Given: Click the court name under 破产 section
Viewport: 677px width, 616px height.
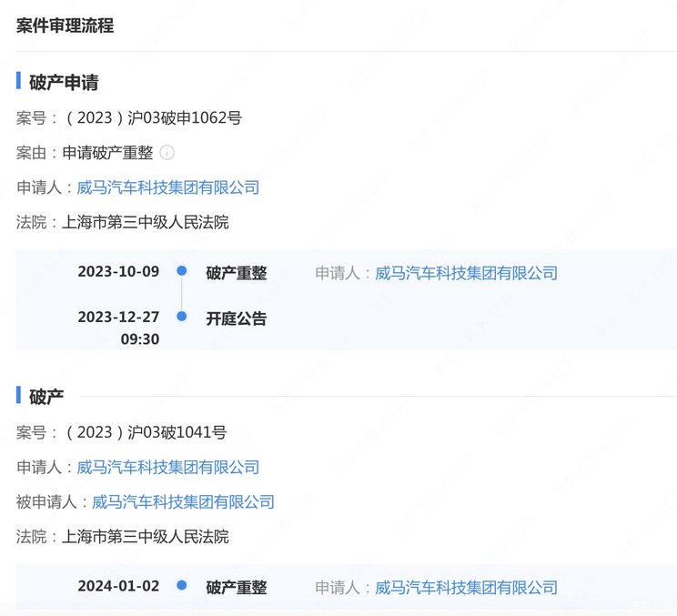Looking at the screenshot, I should coord(145,537).
